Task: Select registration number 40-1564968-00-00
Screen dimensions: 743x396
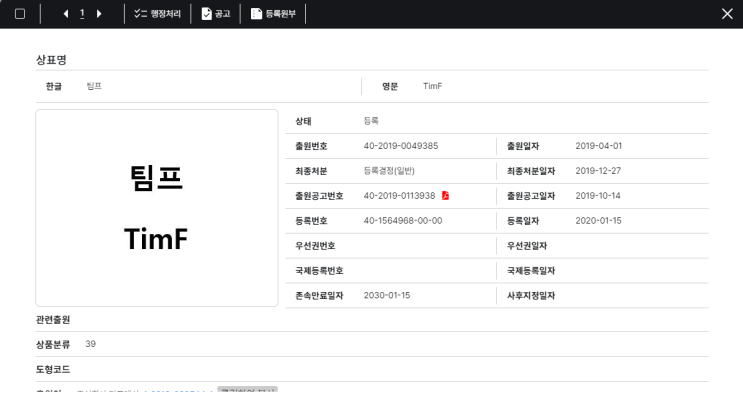Action: [403, 221]
